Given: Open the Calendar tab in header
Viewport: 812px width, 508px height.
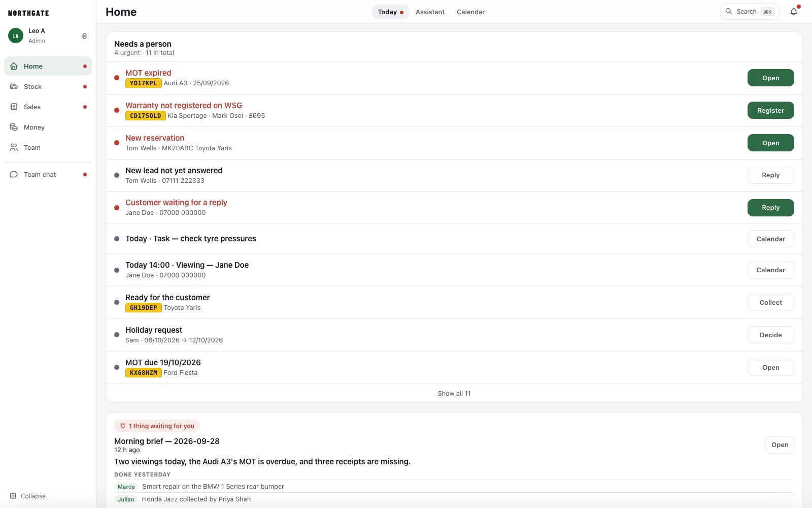Looking at the screenshot, I should pyautogui.click(x=470, y=12).
